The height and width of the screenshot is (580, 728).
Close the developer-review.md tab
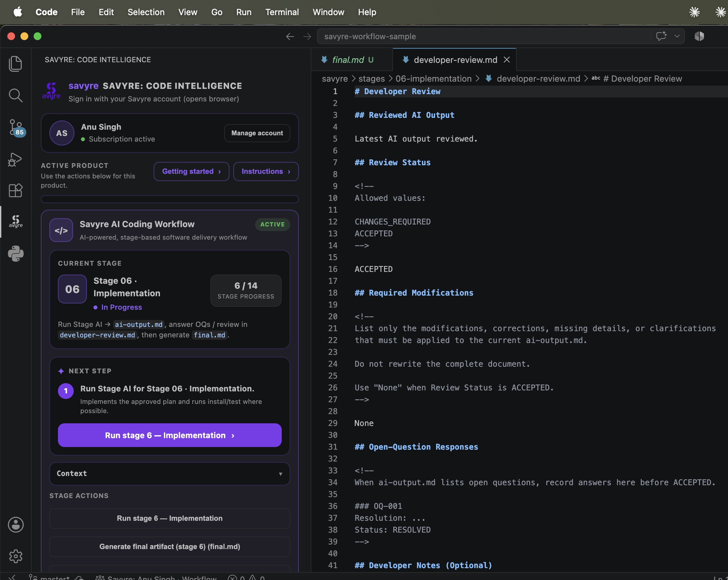(x=507, y=60)
